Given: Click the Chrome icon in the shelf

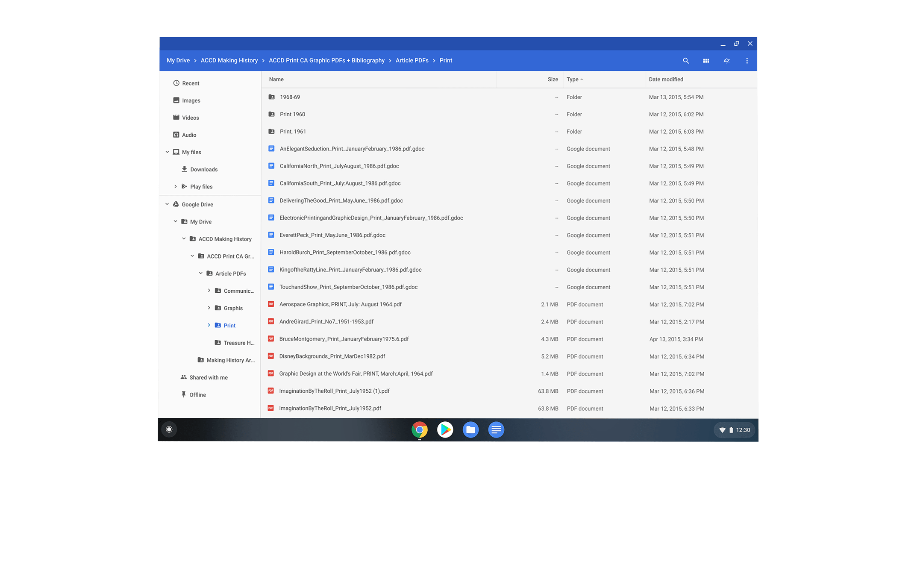Looking at the screenshot, I should pyautogui.click(x=419, y=429).
